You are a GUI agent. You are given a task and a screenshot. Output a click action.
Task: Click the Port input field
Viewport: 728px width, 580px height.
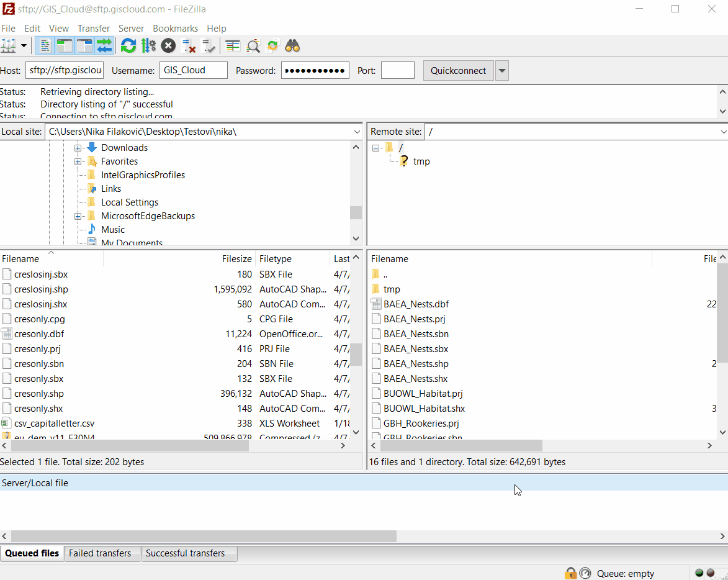pos(398,70)
